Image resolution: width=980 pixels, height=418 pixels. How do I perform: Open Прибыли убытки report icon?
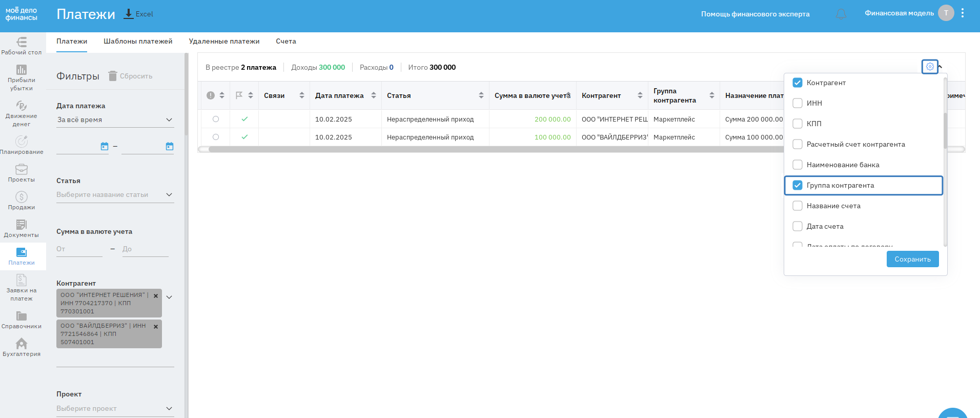point(22,70)
